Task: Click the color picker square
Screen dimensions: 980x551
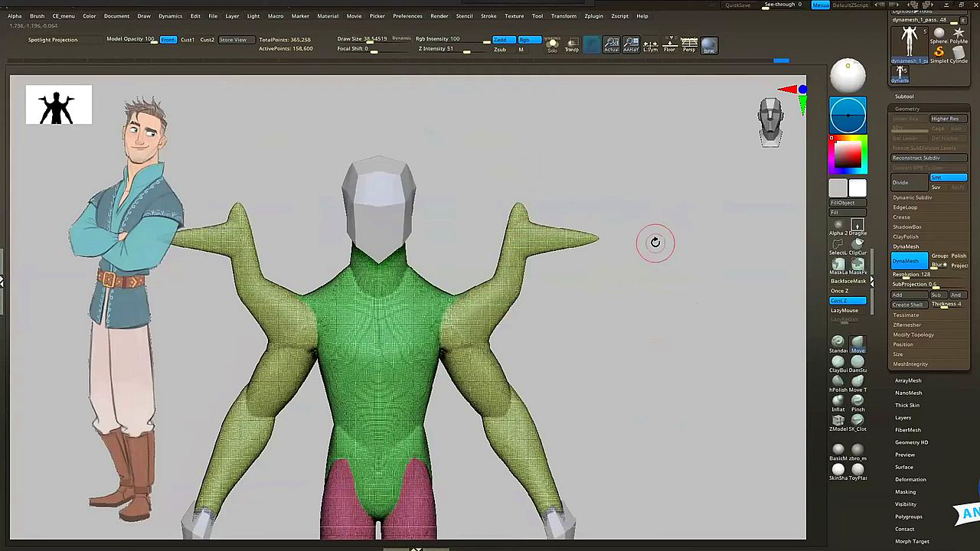Action: click(848, 155)
